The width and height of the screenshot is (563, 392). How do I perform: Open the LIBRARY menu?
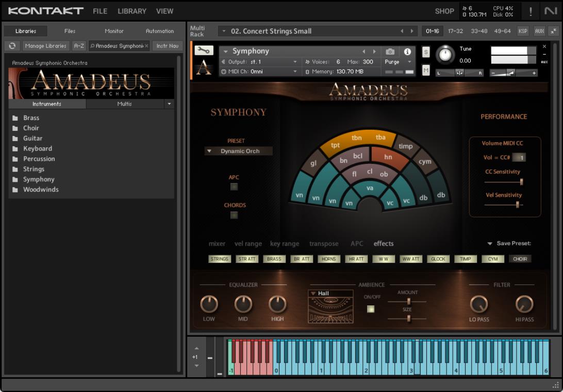pyautogui.click(x=132, y=11)
